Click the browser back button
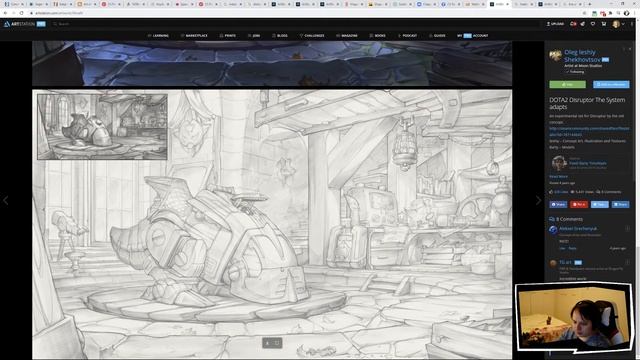 (x=5, y=13)
